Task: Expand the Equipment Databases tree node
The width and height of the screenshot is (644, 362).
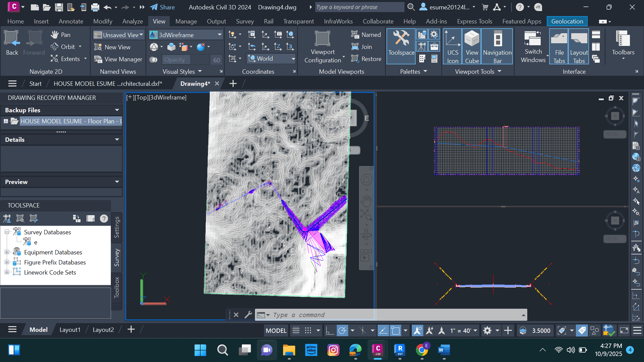Action: 7,252
